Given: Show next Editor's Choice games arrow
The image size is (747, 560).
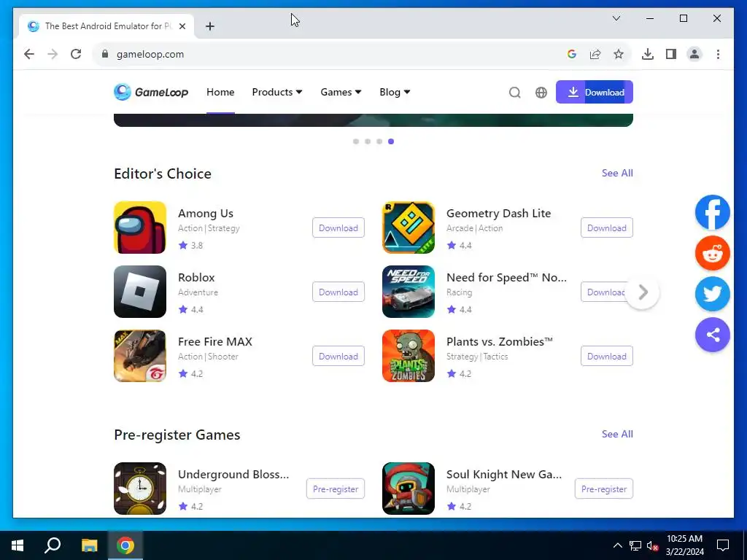Looking at the screenshot, I should pos(643,292).
